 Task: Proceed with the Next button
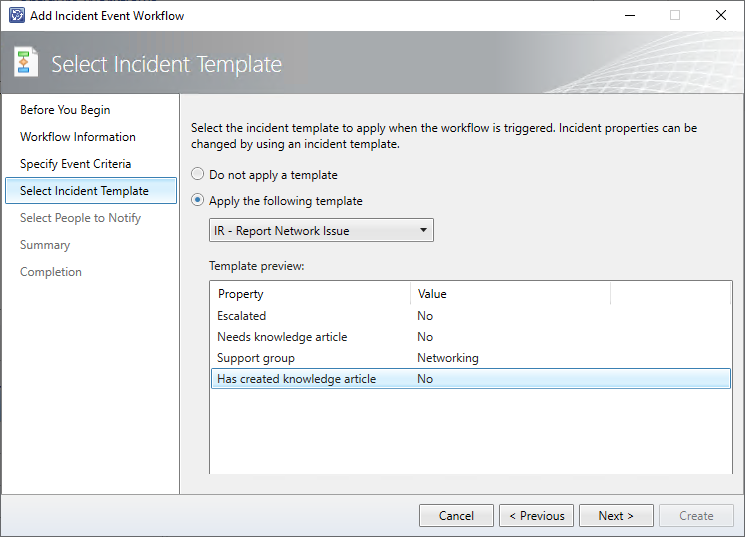616,516
